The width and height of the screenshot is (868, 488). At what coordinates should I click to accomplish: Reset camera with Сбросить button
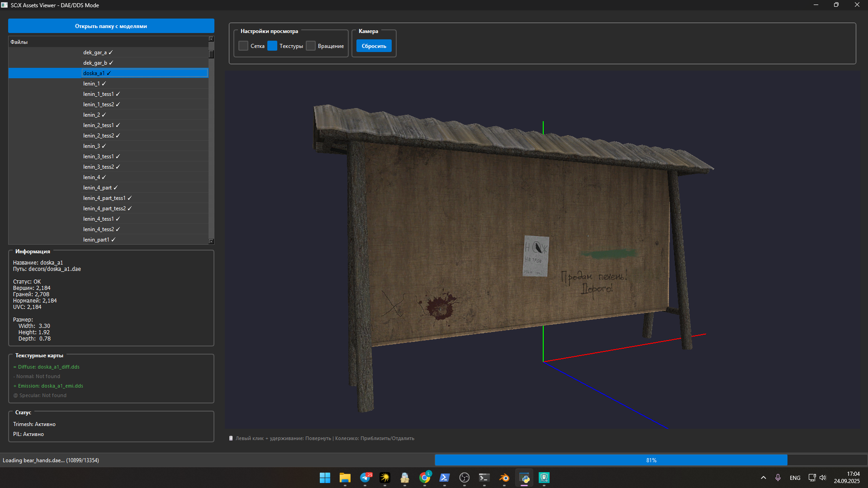(x=374, y=46)
